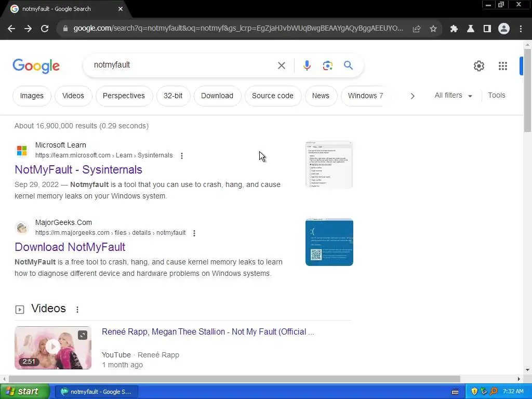Go back with the browser back arrow
The width and height of the screenshot is (532, 399).
point(11,29)
